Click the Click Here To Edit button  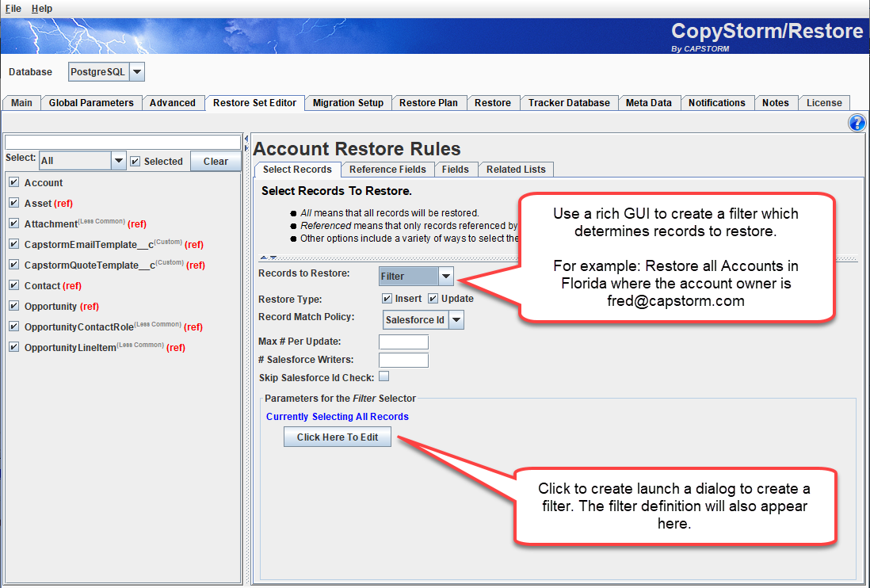[338, 437]
